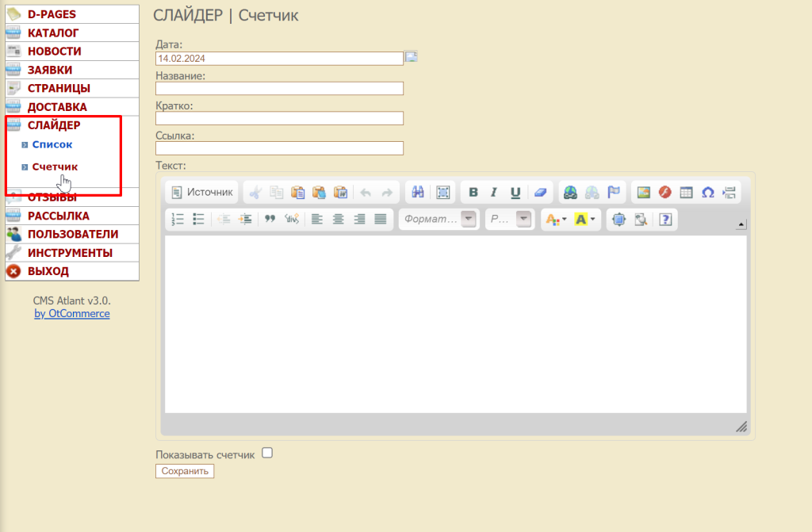The height and width of the screenshot is (532, 812).
Task: Open the calendar picker next to Дата
Action: tap(412, 56)
